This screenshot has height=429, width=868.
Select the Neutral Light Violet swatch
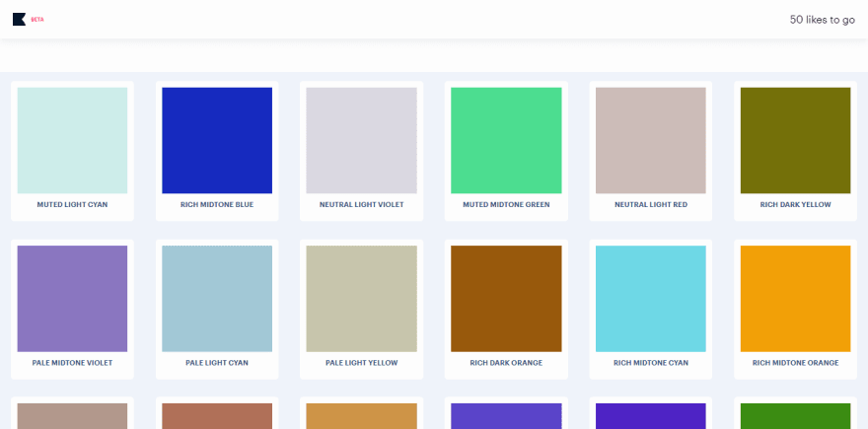361,141
